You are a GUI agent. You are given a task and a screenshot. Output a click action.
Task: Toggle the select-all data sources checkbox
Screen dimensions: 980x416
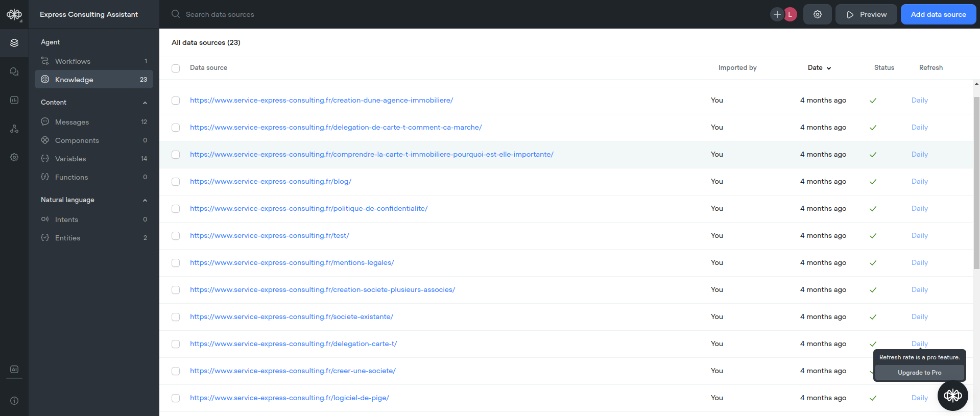pyautogui.click(x=176, y=68)
